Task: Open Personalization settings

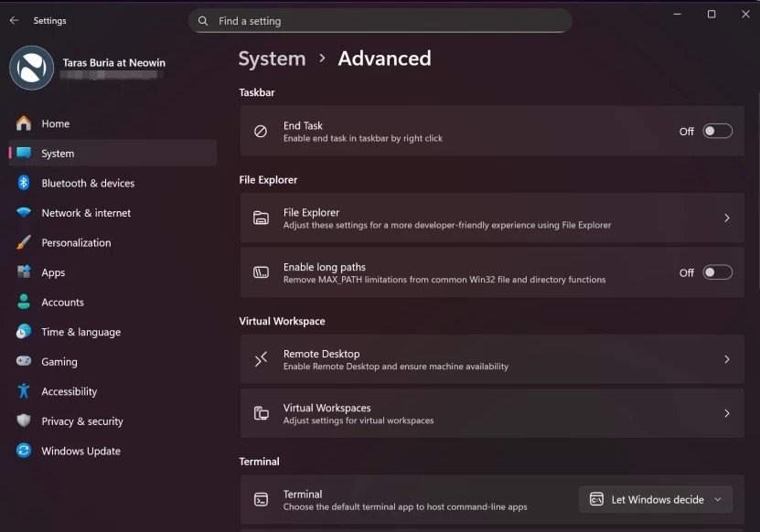Action: (x=112, y=242)
